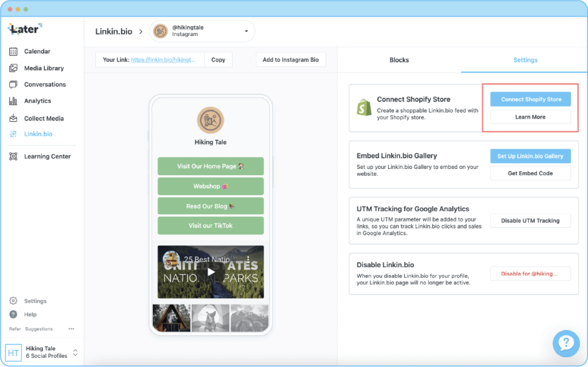The width and height of the screenshot is (588, 367).
Task: Click the Collect Media inbox icon
Action: pyautogui.click(x=13, y=118)
